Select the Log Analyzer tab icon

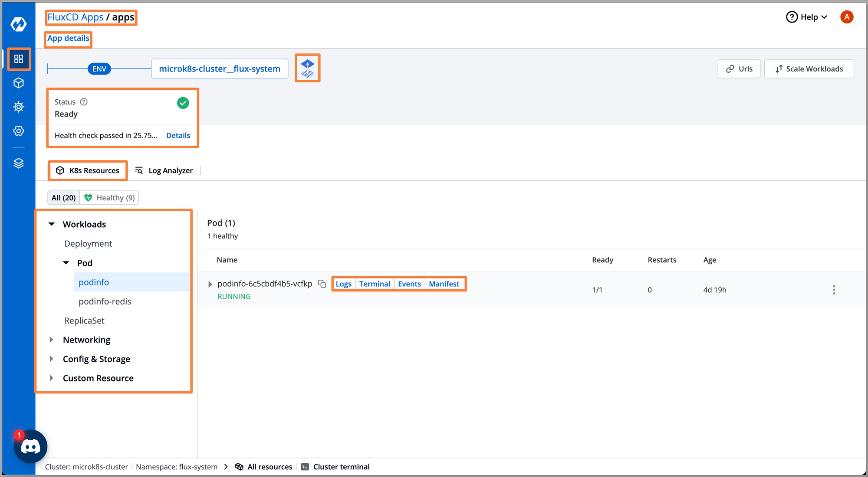point(139,170)
